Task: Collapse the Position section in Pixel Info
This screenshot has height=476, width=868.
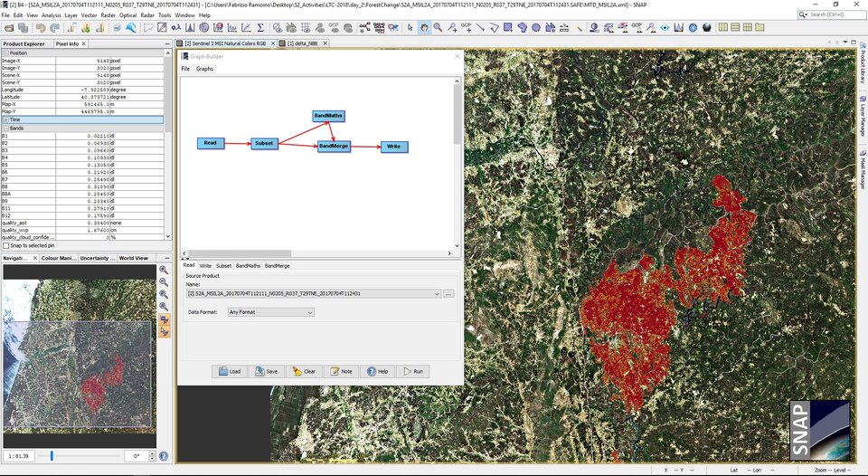Action: [6, 52]
